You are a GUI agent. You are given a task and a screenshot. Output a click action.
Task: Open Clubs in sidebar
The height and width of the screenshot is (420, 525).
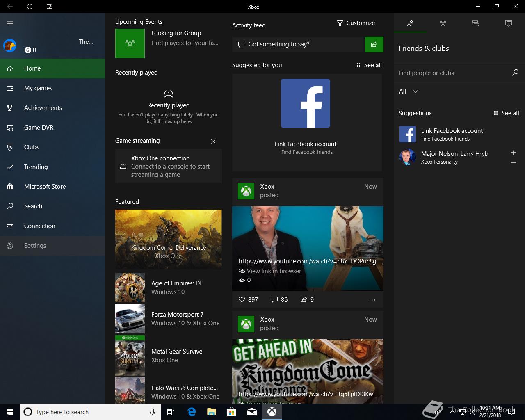point(52,147)
